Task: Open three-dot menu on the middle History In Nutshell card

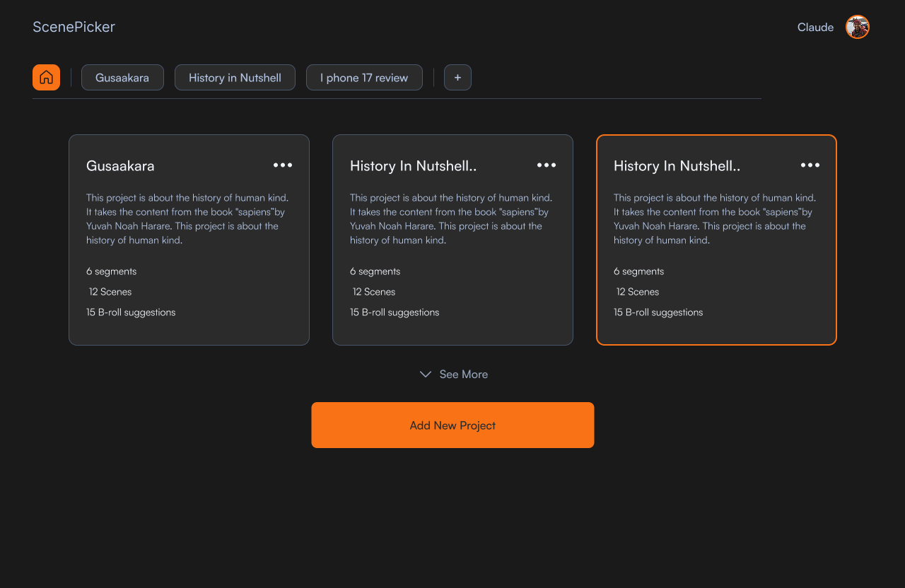Action: 547,165
